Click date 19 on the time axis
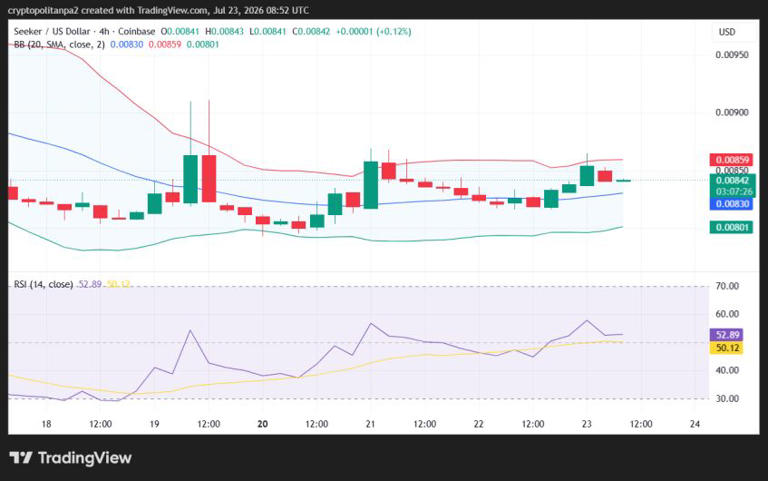 (x=154, y=424)
